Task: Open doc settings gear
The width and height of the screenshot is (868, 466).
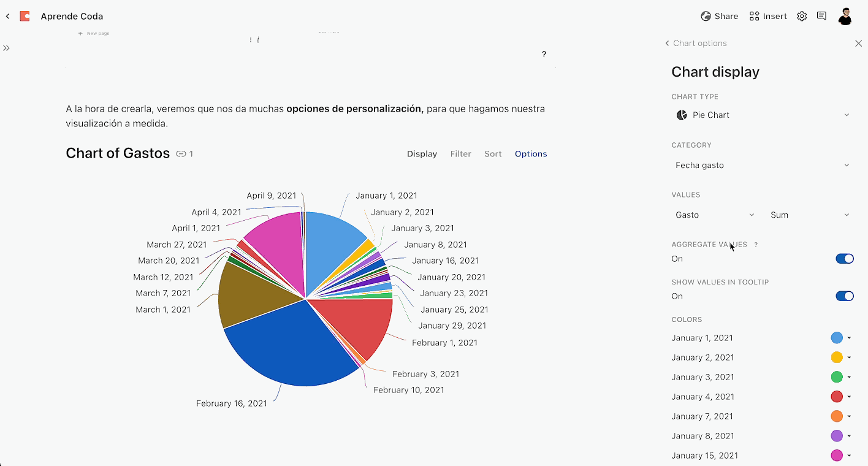Action: [x=802, y=16]
